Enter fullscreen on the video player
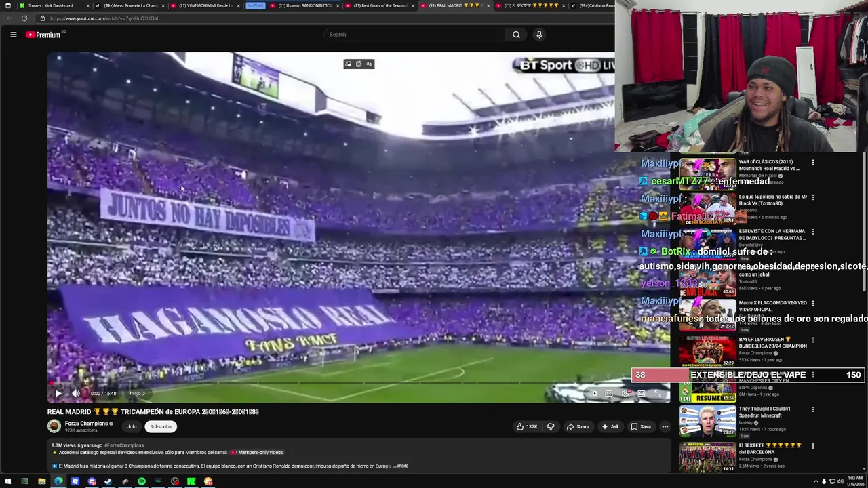The height and width of the screenshot is (488, 868). pyautogui.click(x=656, y=393)
